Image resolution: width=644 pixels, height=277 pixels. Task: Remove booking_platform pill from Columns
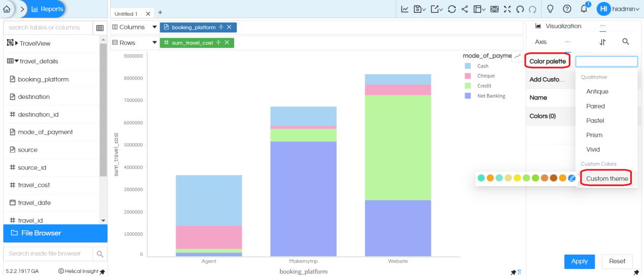tap(229, 27)
